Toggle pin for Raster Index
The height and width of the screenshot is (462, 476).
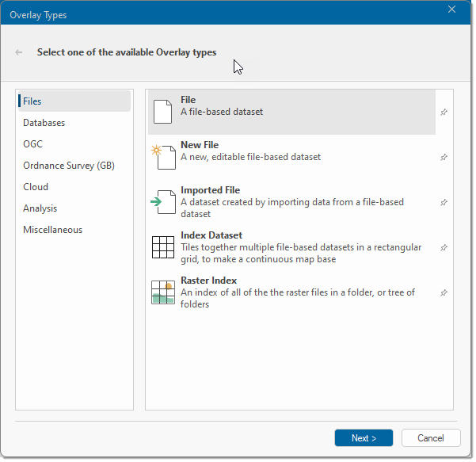coord(444,293)
